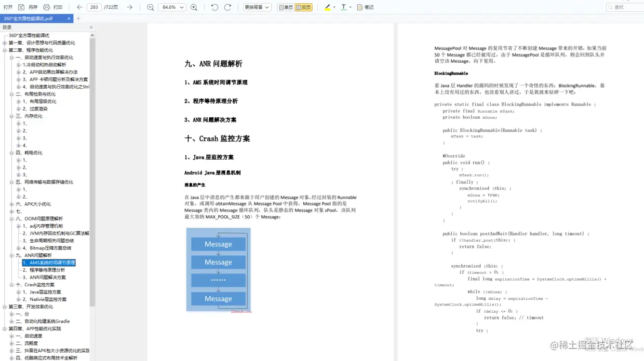
Task: Go to next page with right arrow
Action: click(x=130, y=7)
